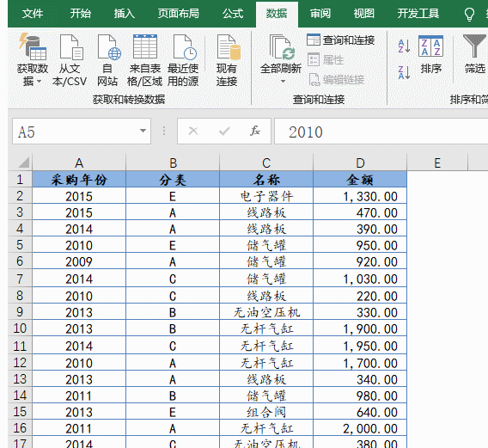Select row 16 header
The height and width of the screenshot is (448, 488).
click(20, 427)
